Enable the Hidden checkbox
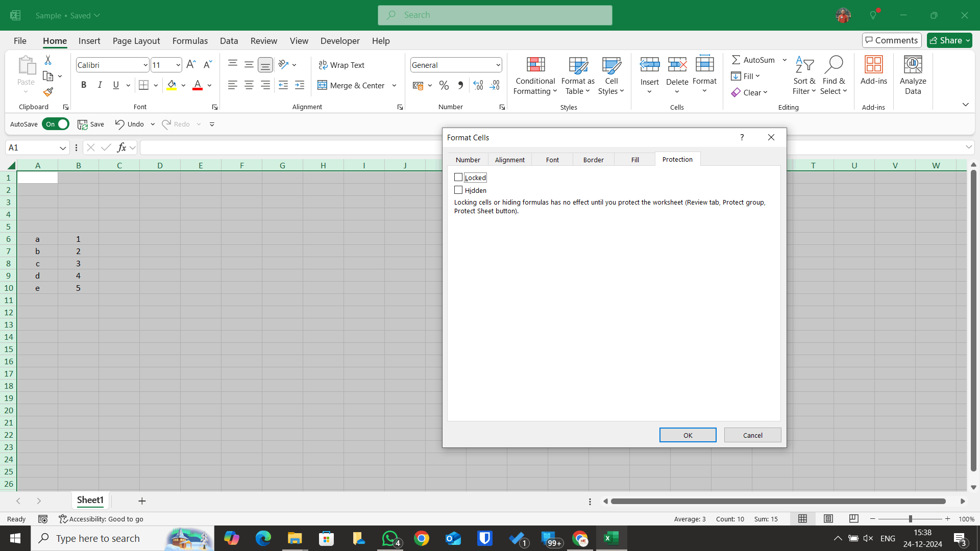Screen dimensions: 980x551 (x=458, y=190)
